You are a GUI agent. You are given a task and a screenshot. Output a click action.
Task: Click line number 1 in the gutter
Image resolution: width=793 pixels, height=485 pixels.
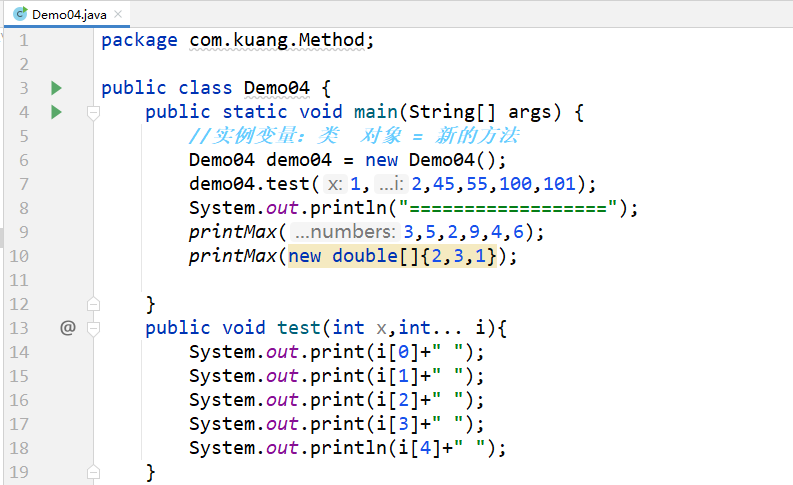tap(24, 40)
